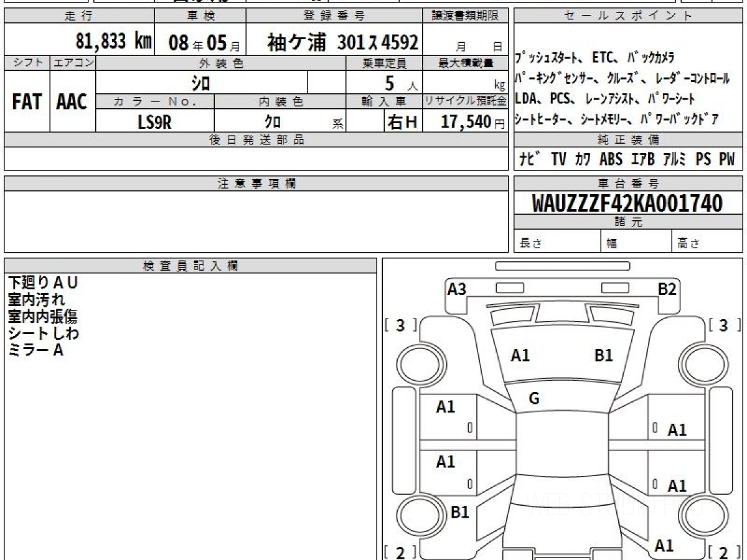Select exterior color value シロ

point(200,82)
